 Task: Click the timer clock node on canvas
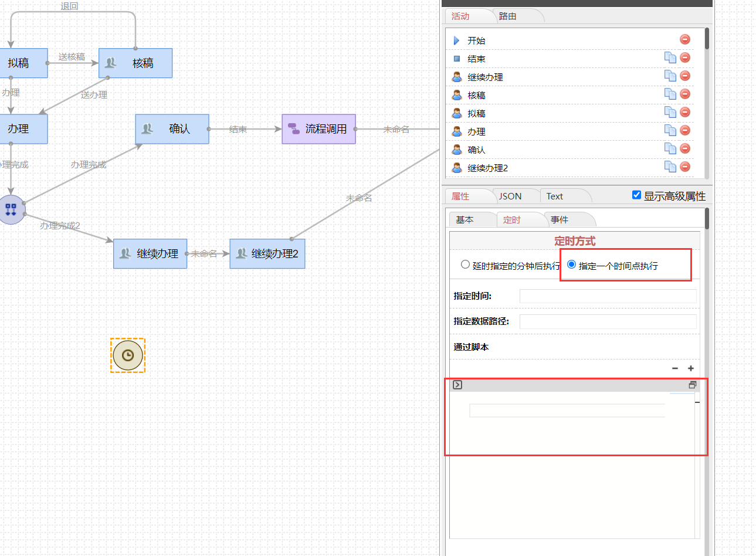[128, 355]
